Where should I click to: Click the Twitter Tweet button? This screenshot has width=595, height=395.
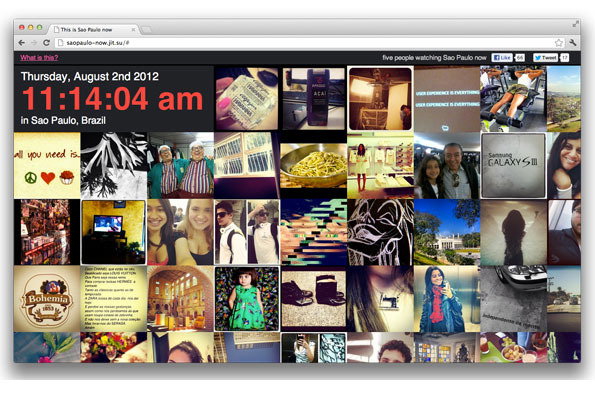click(x=545, y=58)
